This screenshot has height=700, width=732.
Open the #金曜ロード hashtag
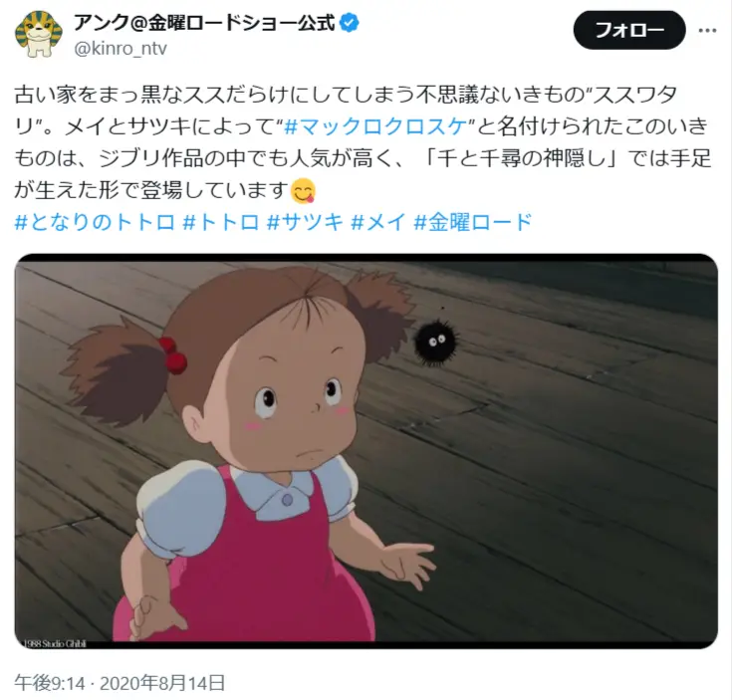472,222
